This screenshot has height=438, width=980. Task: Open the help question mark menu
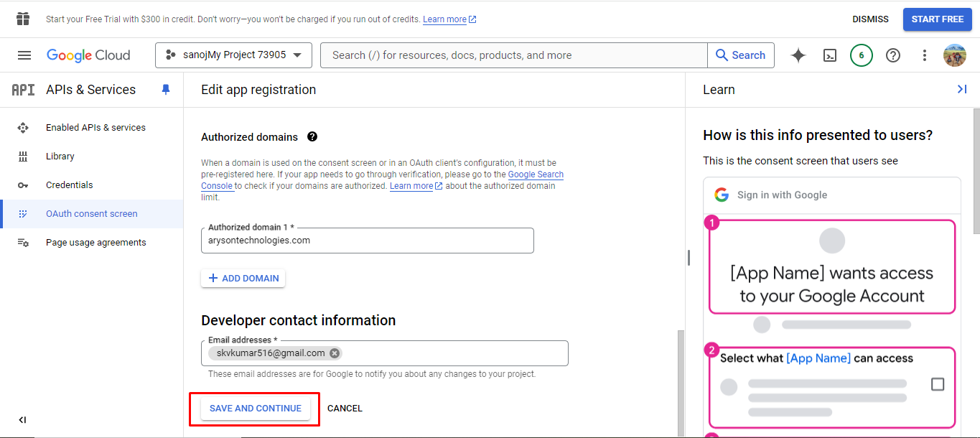tap(893, 55)
